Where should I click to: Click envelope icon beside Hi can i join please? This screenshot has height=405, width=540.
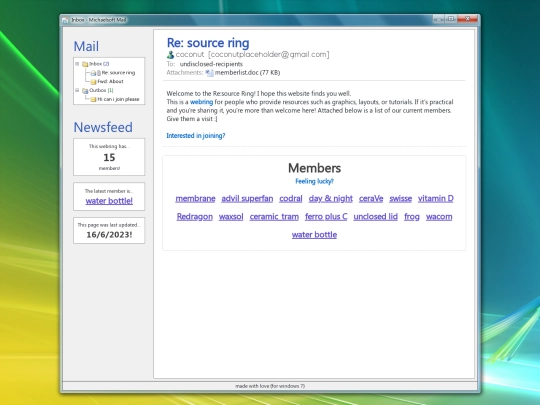[93, 100]
